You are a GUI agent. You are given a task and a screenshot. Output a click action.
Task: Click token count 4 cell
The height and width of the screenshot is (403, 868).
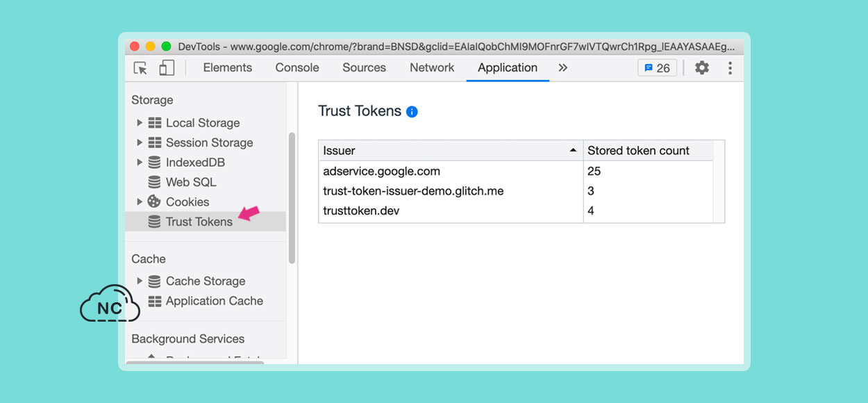[x=648, y=211]
